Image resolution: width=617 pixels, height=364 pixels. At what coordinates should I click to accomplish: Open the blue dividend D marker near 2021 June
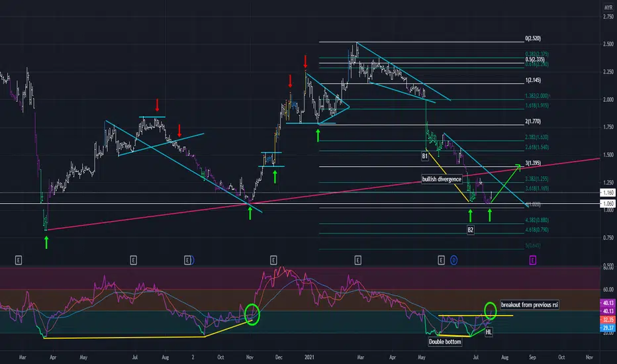tap(453, 260)
